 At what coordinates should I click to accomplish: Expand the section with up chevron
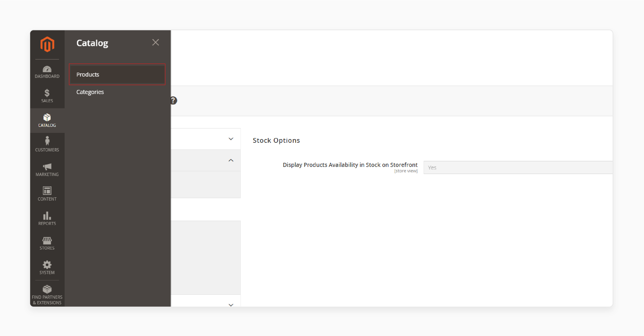click(x=230, y=160)
